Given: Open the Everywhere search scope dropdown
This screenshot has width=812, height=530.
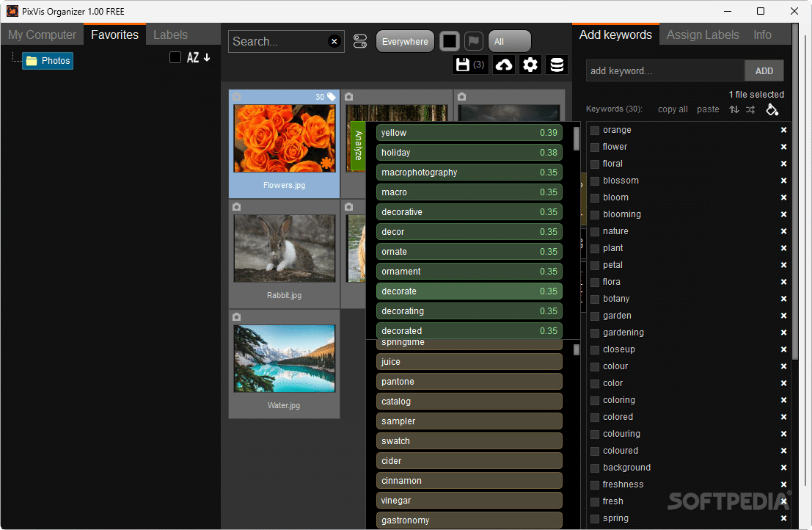Looking at the screenshot, I should pos(405,41).
